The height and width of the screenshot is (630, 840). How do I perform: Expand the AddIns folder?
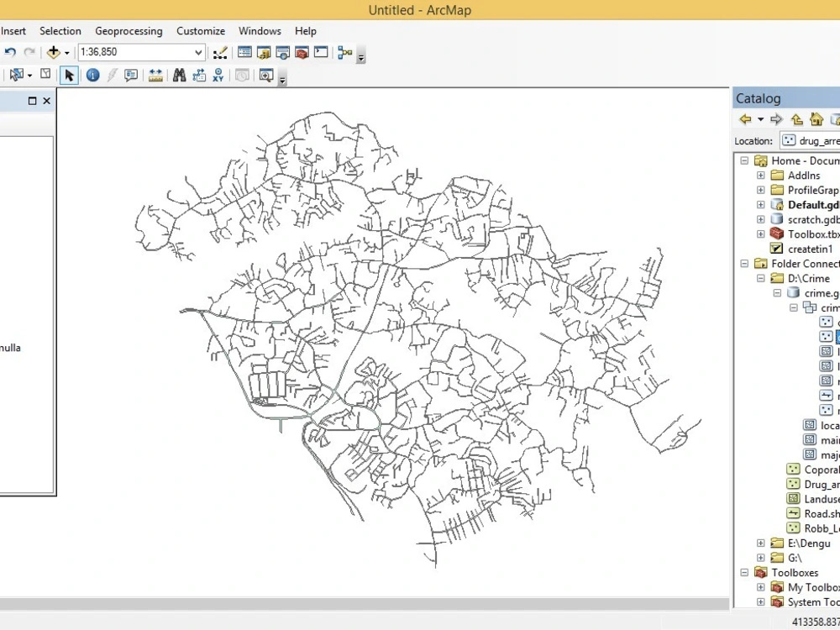point(760,175)
